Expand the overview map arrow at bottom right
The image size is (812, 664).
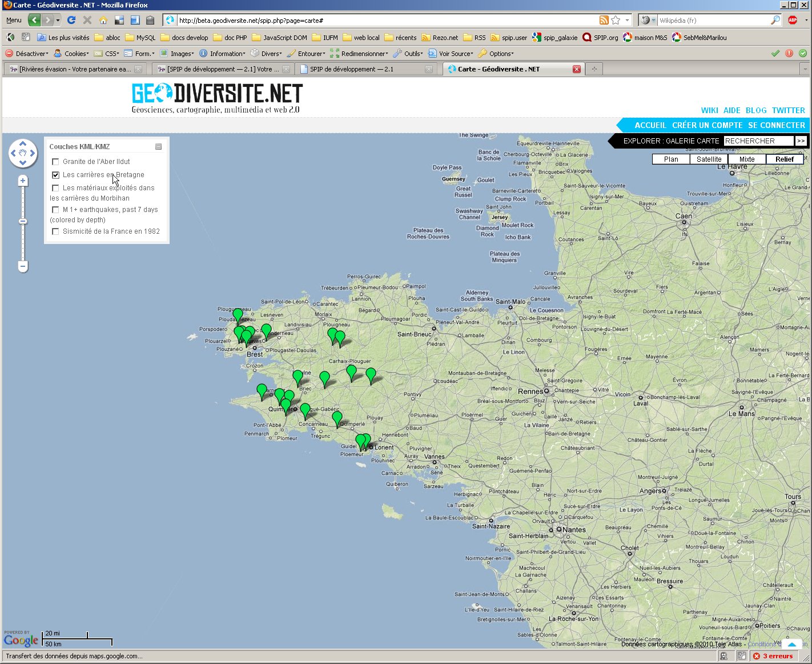[x=791, y=643]
